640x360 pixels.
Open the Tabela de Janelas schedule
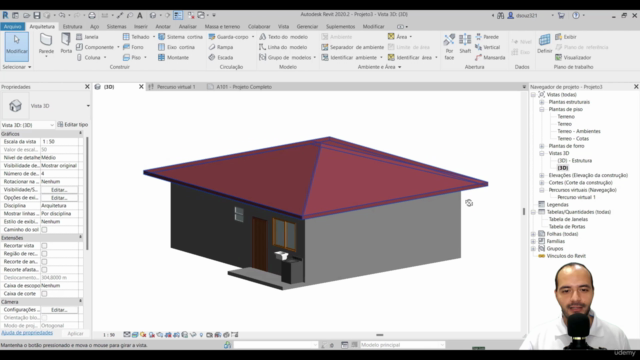coord(568,219)
